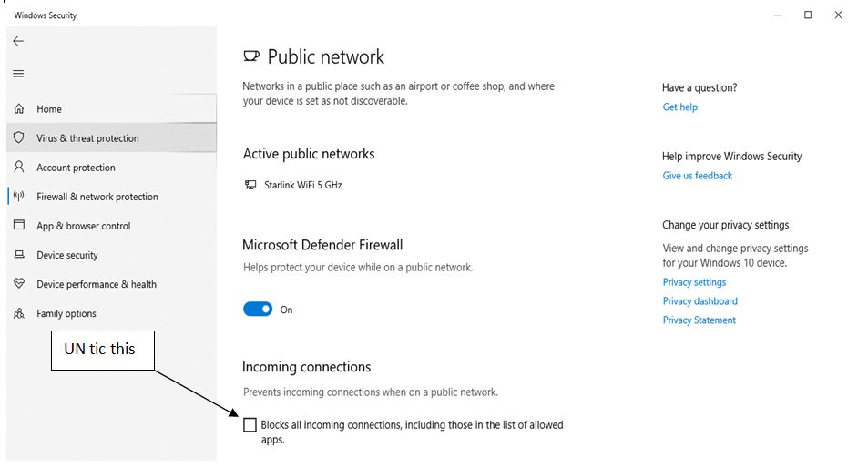868x468 pixels.
Task: Click the Device performance heart icon
Action: 19,284
